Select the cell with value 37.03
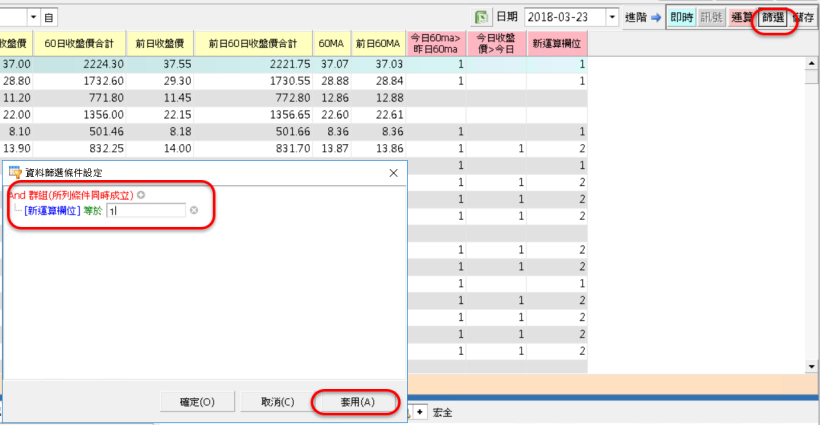The width and height of the screenshot is (820, 425). [x=378, y=64]
